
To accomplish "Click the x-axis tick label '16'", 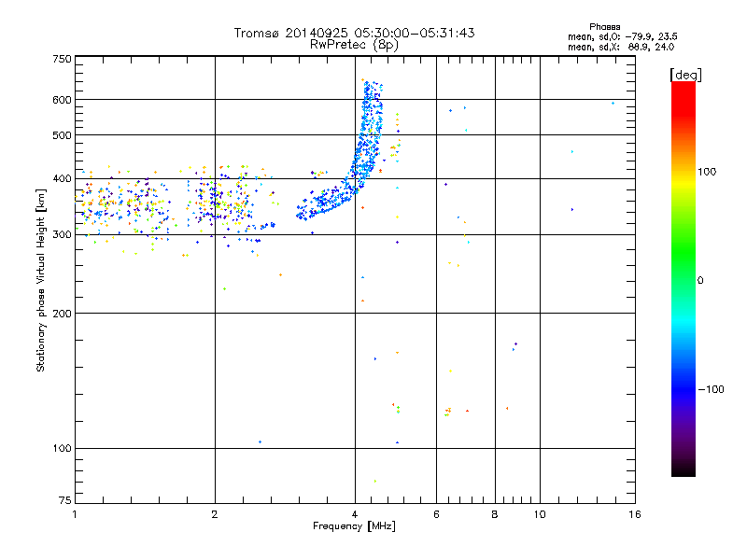I will (x=635, y=514).
